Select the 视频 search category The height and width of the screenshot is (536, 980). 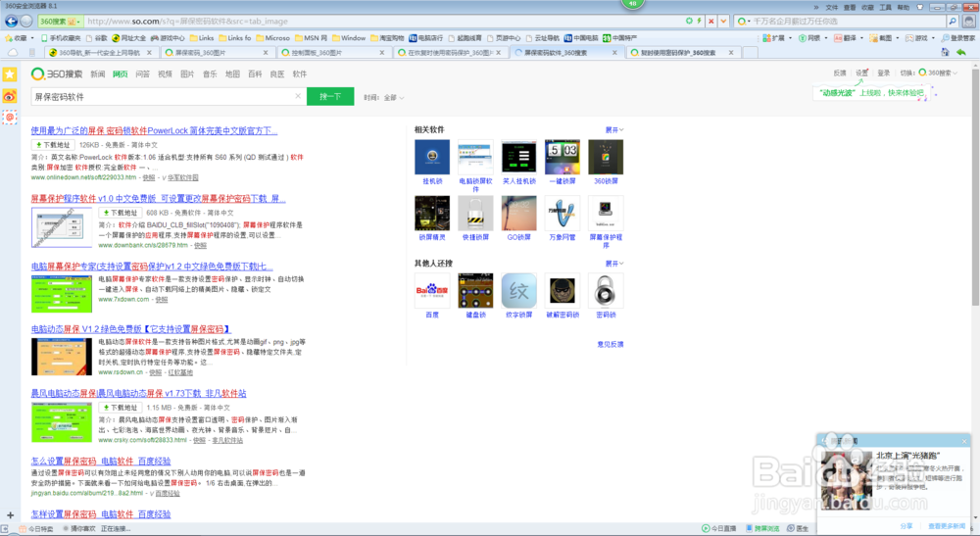click(x=165, y=73)
